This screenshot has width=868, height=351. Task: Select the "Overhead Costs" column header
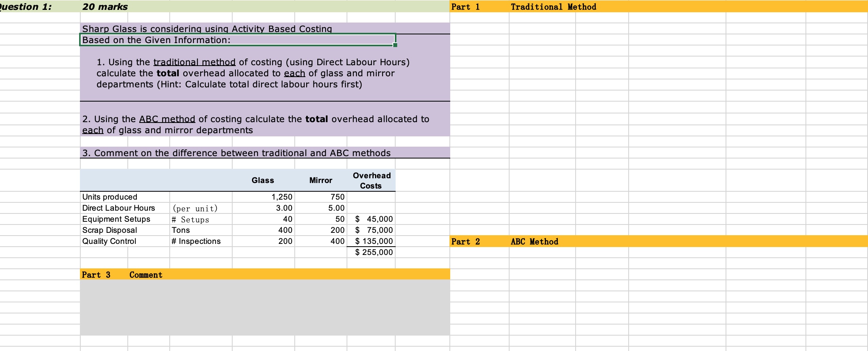click(371, 180)
